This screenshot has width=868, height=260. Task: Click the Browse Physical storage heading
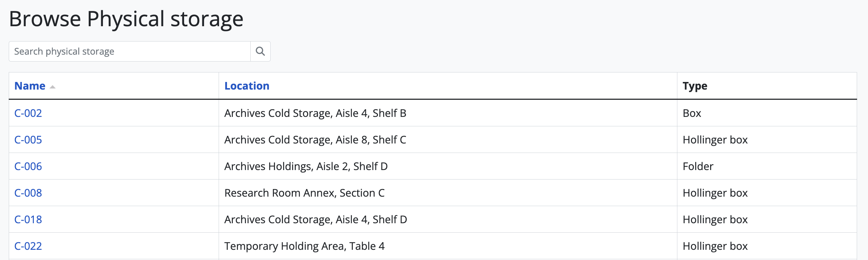[x=126, y=19]
